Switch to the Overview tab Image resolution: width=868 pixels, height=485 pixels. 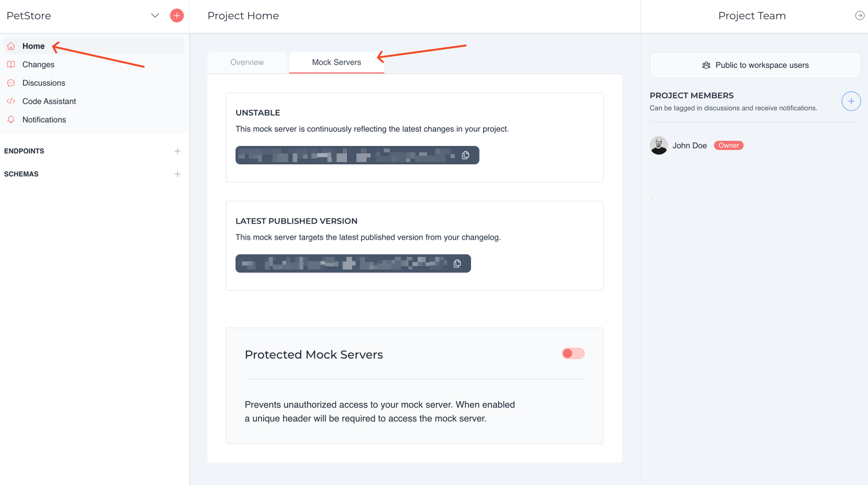coord(247,62)
